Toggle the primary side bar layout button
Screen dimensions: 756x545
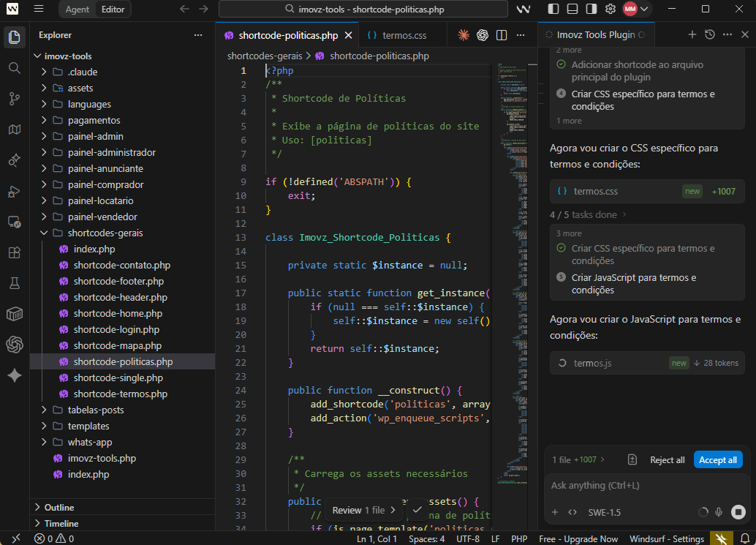coord(554,10)
